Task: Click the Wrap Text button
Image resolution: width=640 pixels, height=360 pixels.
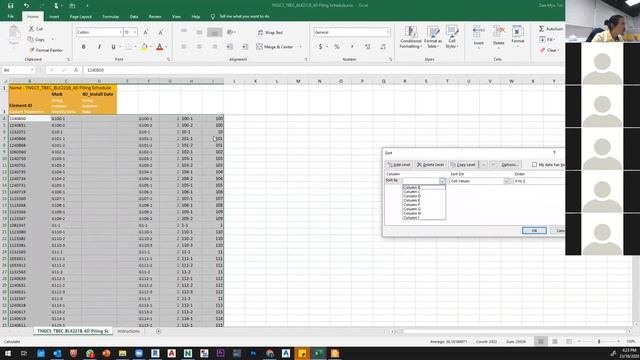Action: tap(270, 32)
